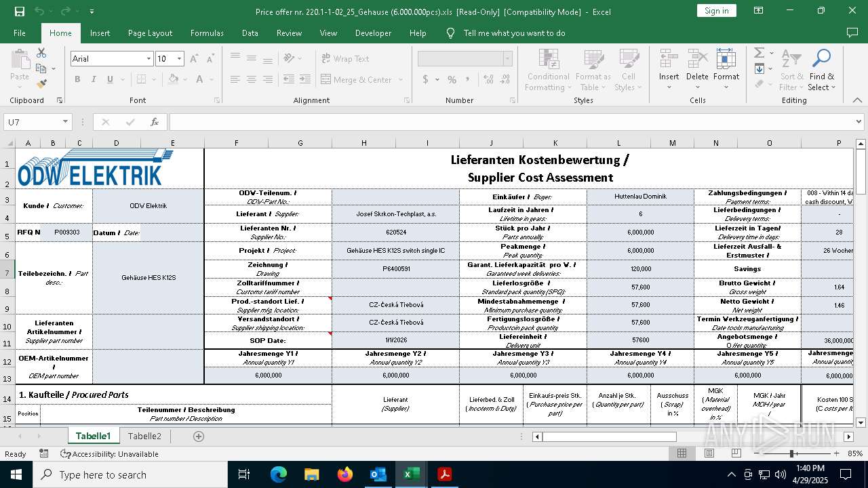The width and height of the screenshot is (868, 488).
Task: Click the Insert cells button
Action: (669, 70)
